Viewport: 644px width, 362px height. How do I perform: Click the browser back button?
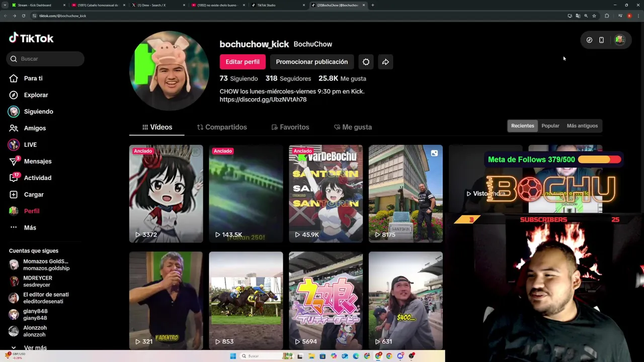coord(5,16)
